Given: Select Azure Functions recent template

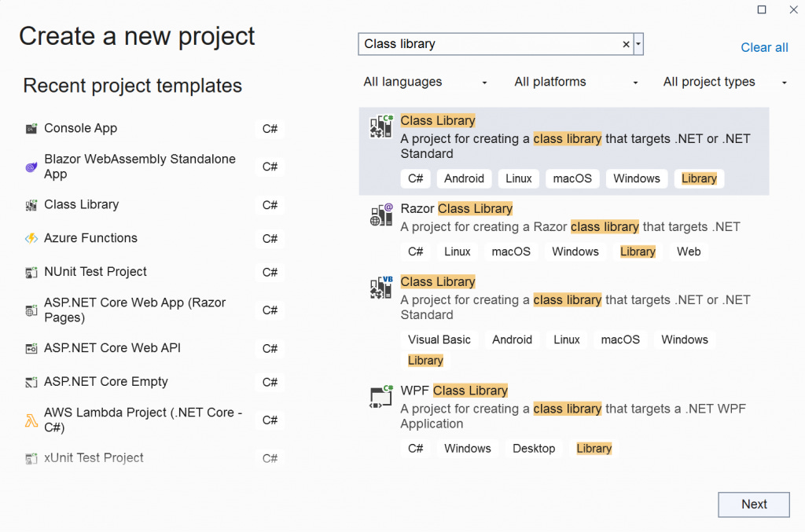Looking at the screenshot, I should pos(91,238).
